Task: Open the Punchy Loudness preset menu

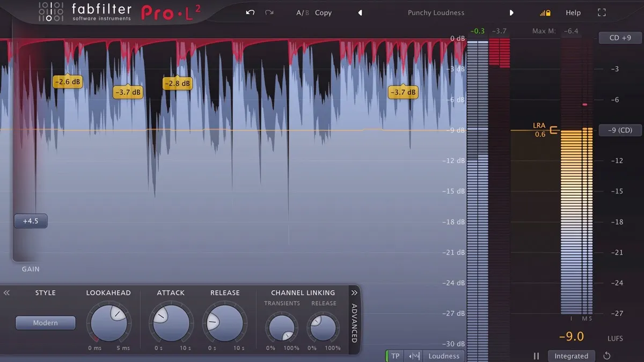Action: click(x=436, y=12)
